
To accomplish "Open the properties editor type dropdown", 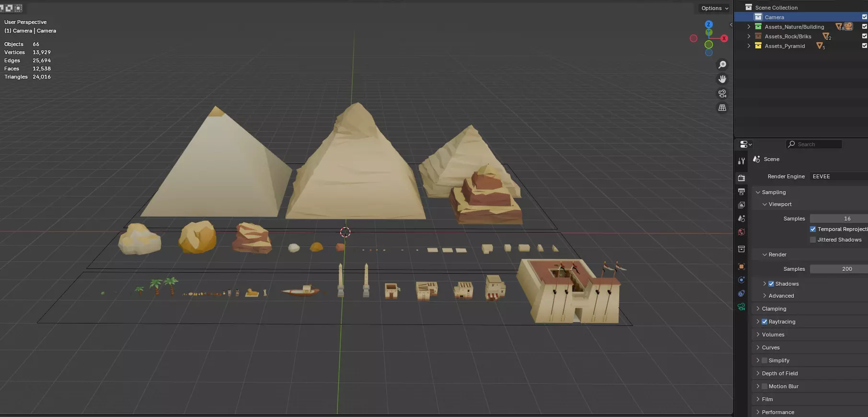I will (746, 144).
